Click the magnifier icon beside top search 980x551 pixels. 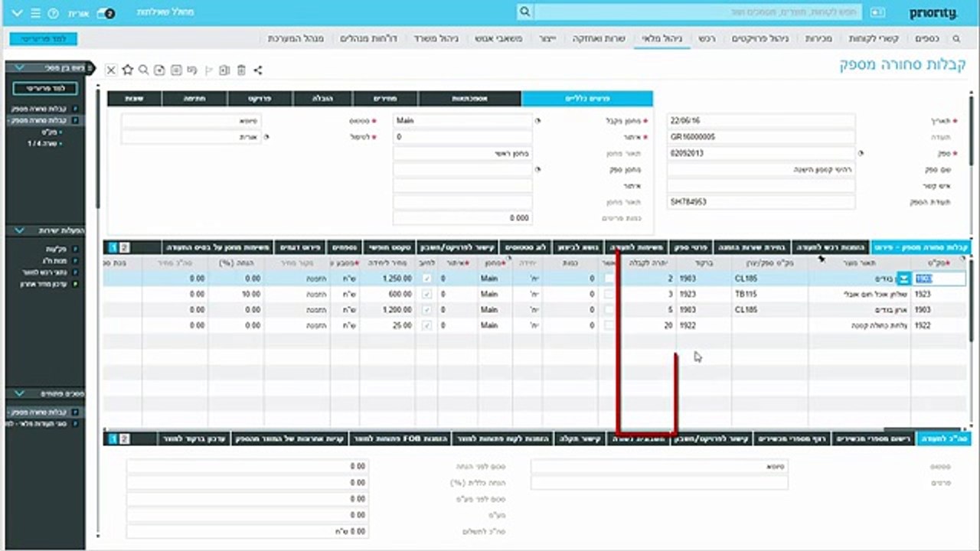click(524, 12)
